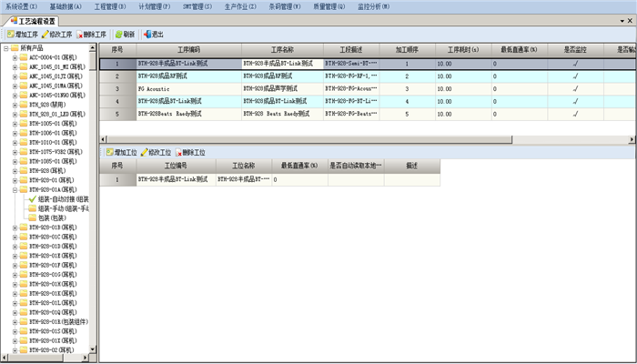Expand the ACC-0004-01 tree node

[x=15, y=57]
